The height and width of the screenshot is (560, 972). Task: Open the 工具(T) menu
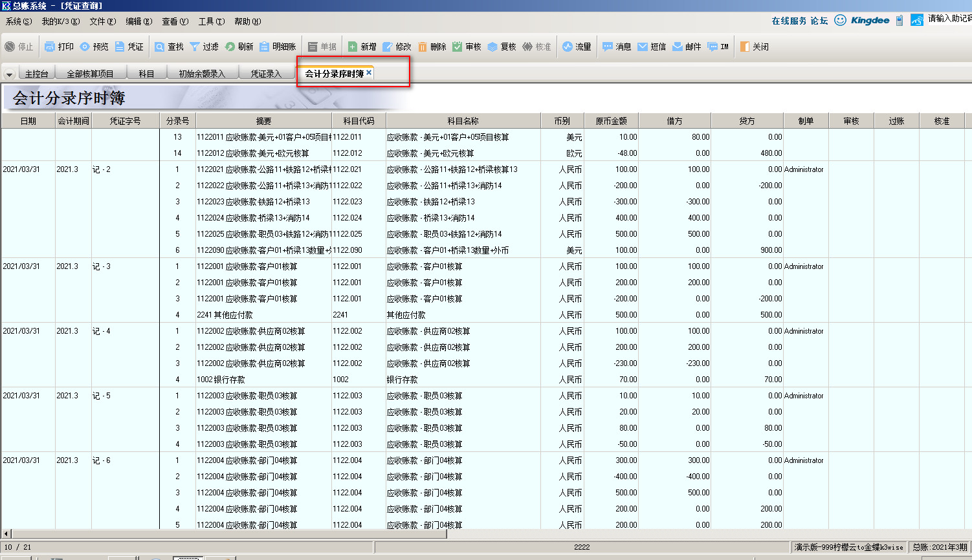click(x=211, y=21)
